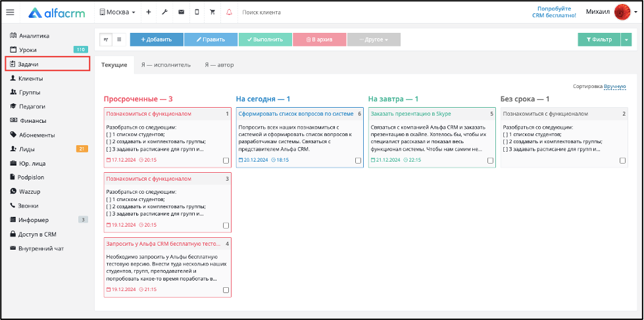Check the box on task number 1

[226, 160]
